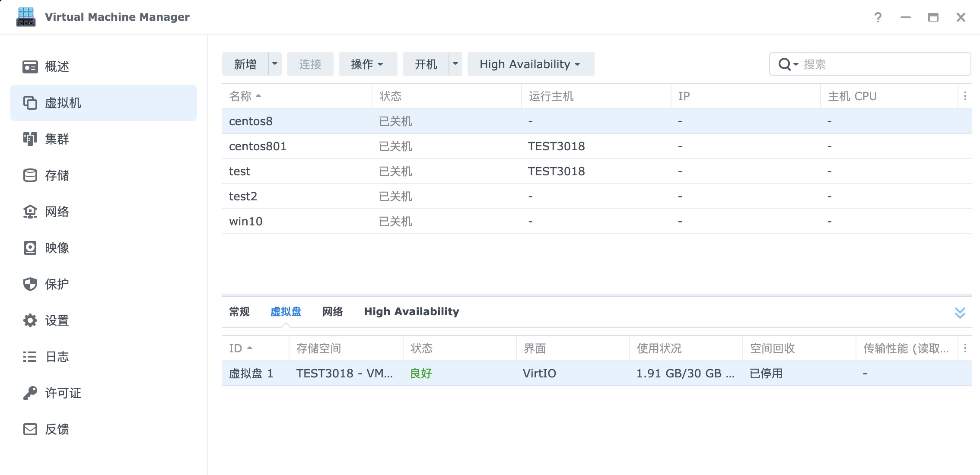The image size is (980, 475).
Task: Click 已关机 status in win10 row
Action: [395, 221]
